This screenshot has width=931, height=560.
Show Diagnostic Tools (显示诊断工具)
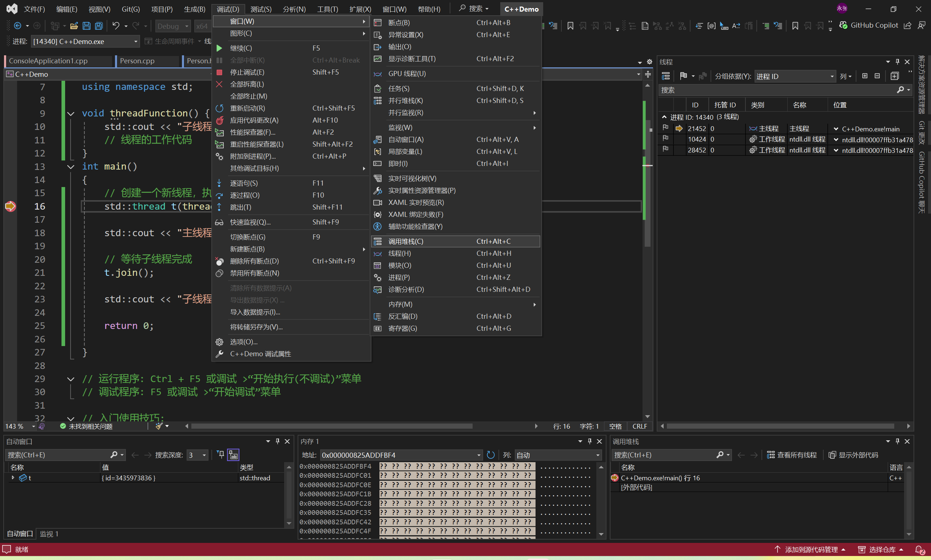456,59
